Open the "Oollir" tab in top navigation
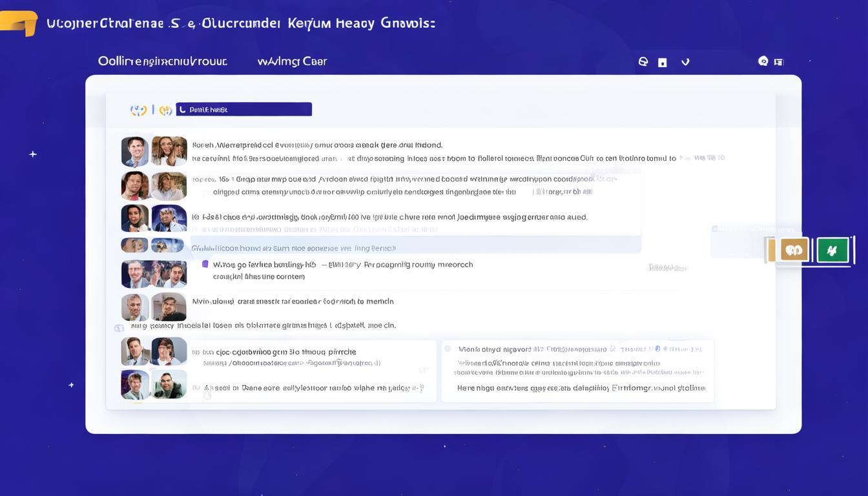 [x=162, y=61]
